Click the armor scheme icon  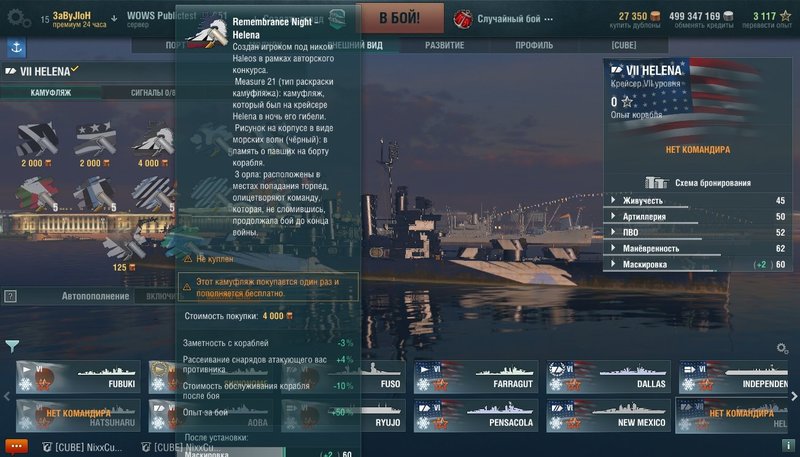pos(657,183)
